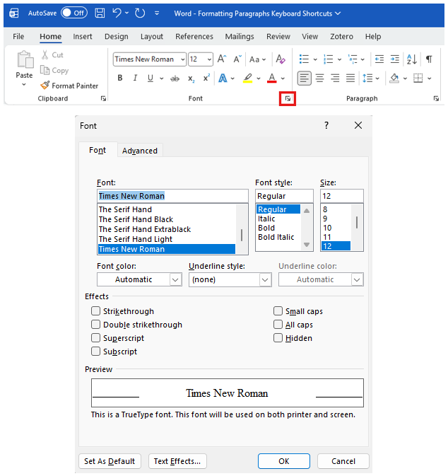Click Copy in Clipboard group

[x=54, y=71]
